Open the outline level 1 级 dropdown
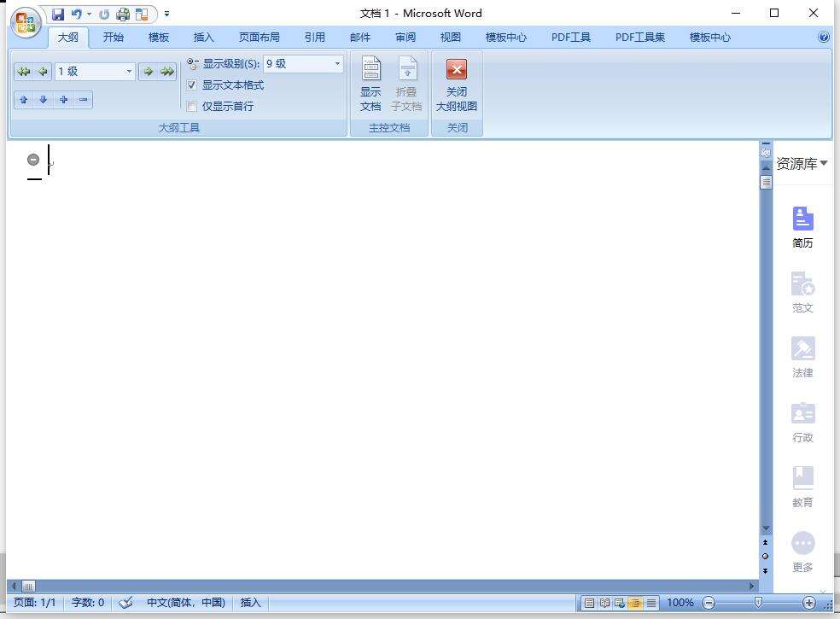840x619 pixels. click(129, 71)
